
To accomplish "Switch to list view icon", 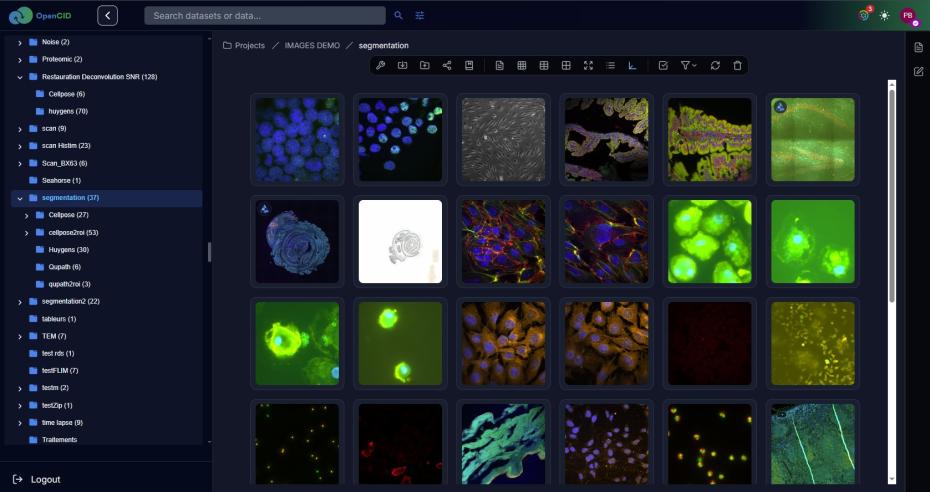I will click(610, 65).
